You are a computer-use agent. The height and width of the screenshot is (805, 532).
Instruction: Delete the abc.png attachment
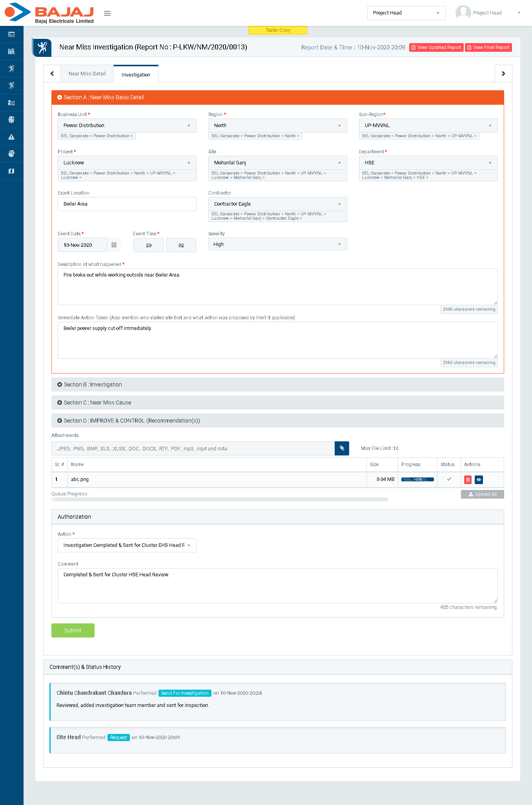[x=468, y=479]
